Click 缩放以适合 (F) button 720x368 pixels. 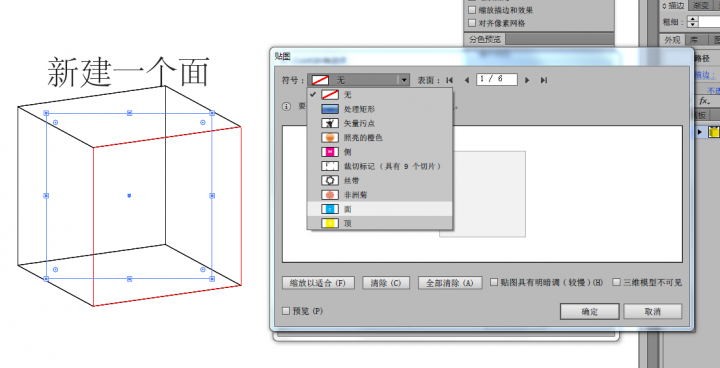318,283
